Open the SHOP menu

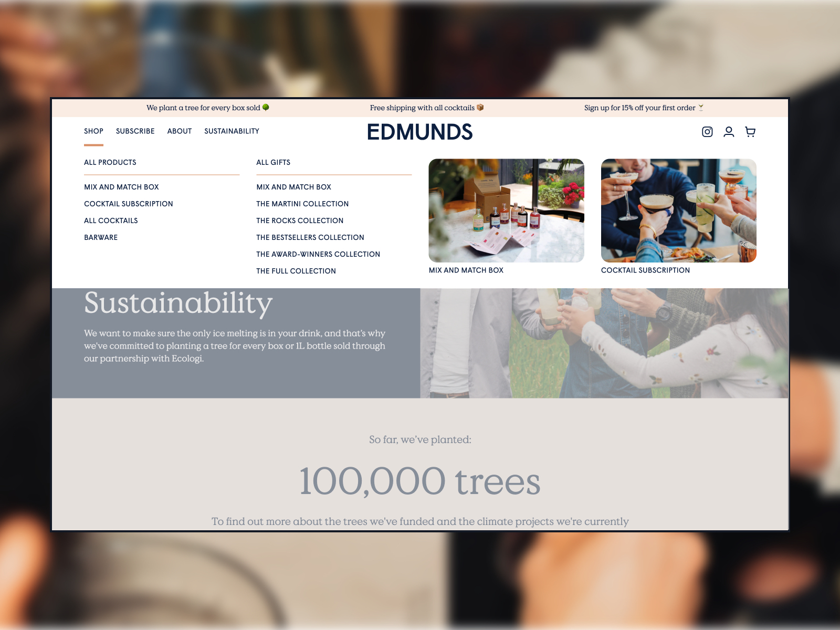point(93,131)
